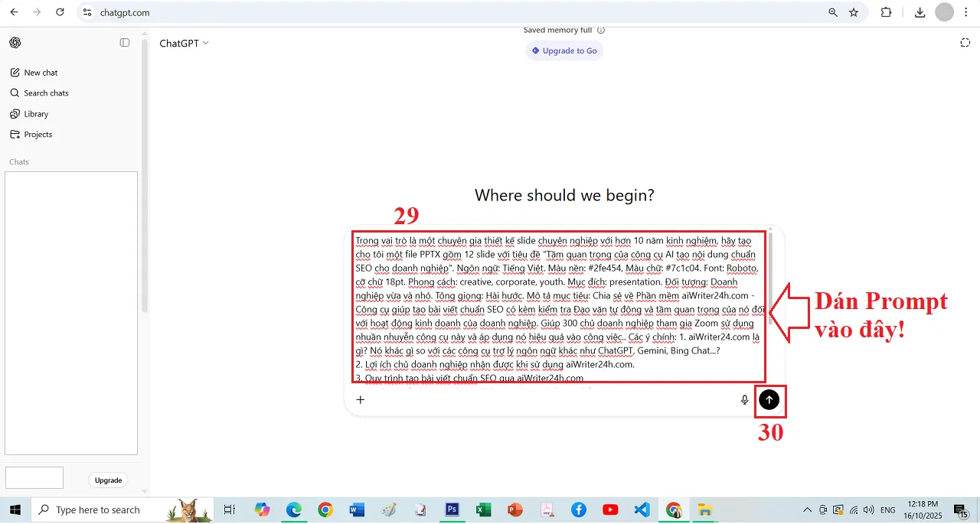Open the browser extensions puzzle icon
Screen dimensions: 980x524
point(887,12)
